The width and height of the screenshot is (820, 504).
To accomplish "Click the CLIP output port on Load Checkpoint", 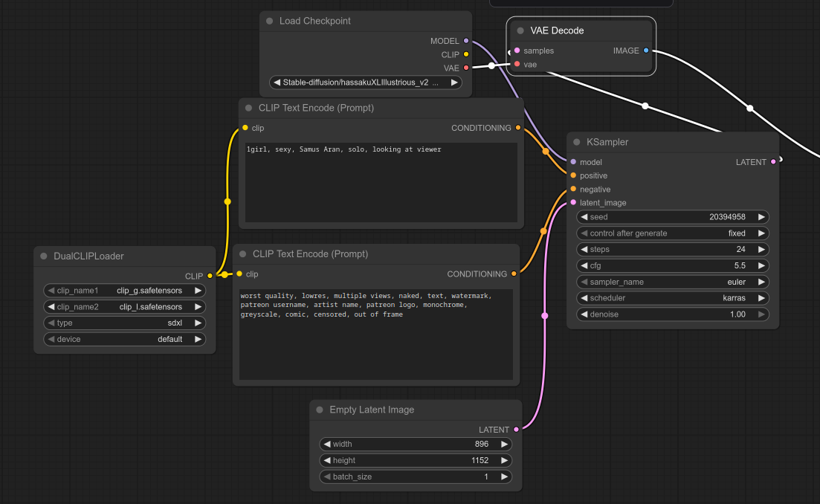I will (x=466, y=54).
